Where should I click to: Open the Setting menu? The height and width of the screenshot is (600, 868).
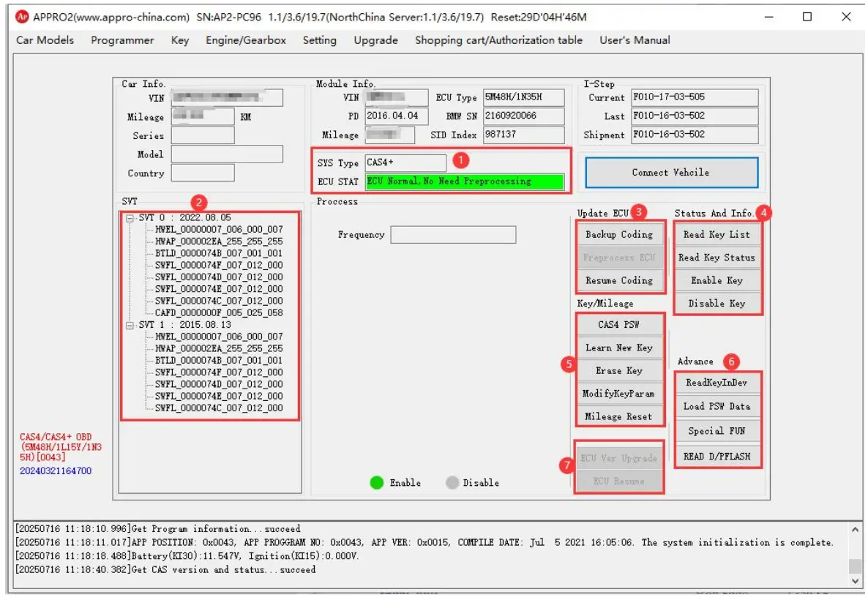pos(319,40)
